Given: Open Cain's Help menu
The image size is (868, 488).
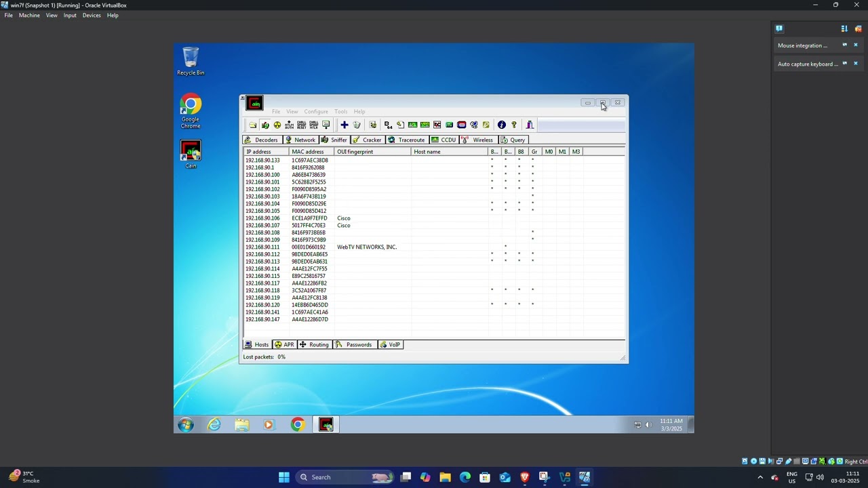Looking at the screenshot, I should pyautogui.click(x=359, y=112).
